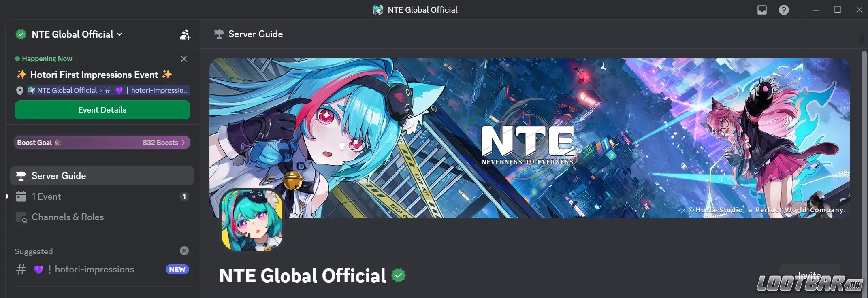Viewport: 868px width, 298px height.
Task: Open the Help question mark icon
Action: pyautogui.click(x=784, y=10)
